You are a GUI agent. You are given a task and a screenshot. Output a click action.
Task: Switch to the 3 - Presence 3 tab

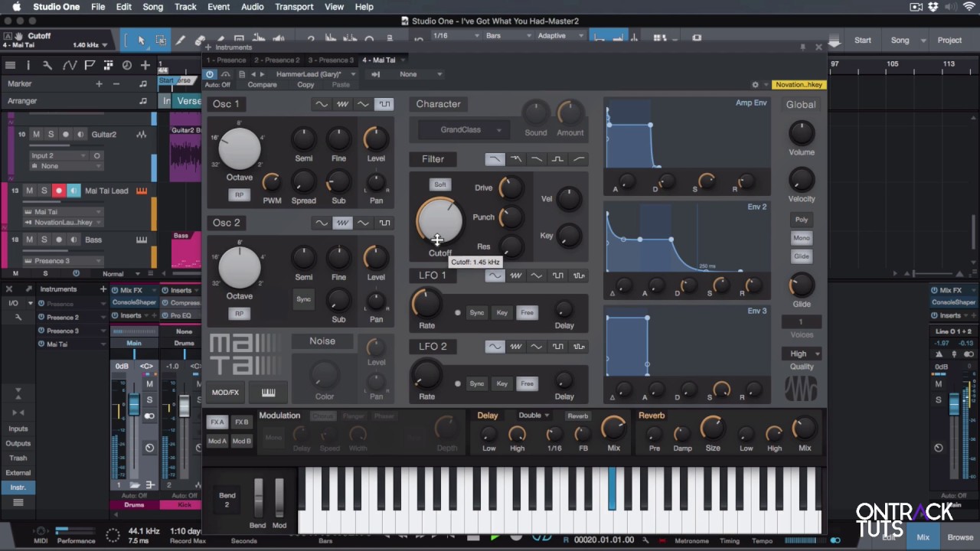click(x=332, y=60)
